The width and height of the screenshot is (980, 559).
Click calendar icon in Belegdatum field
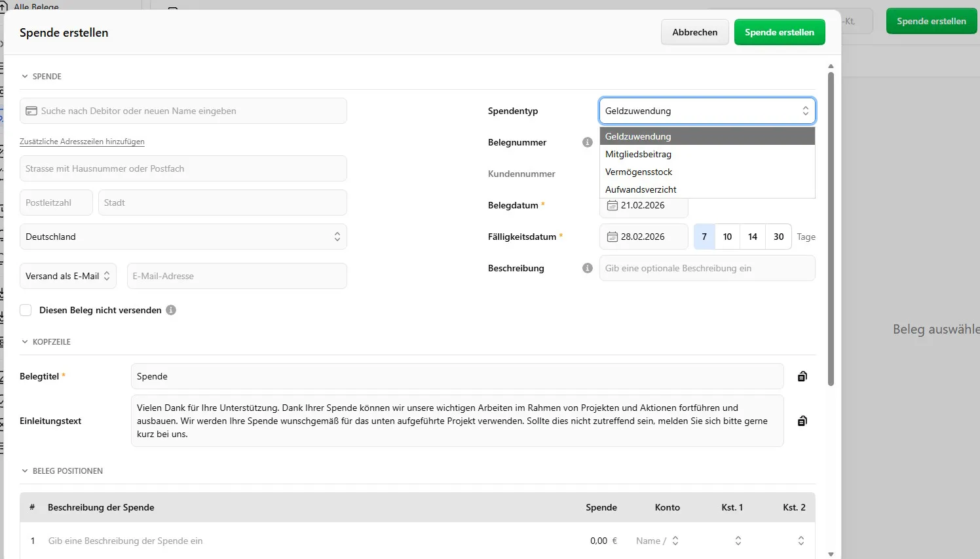[x=612, y=206]
